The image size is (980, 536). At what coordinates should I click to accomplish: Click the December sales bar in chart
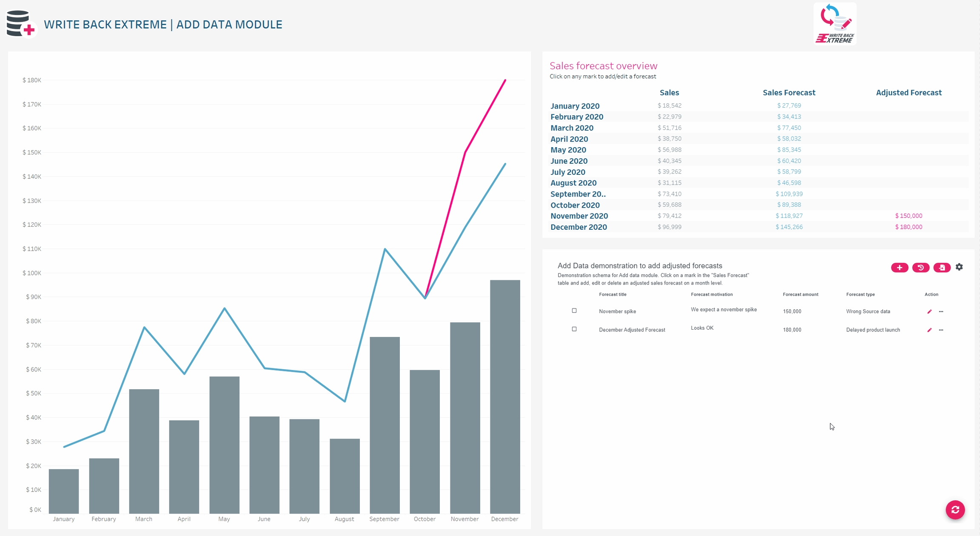[x=504, y=396]
